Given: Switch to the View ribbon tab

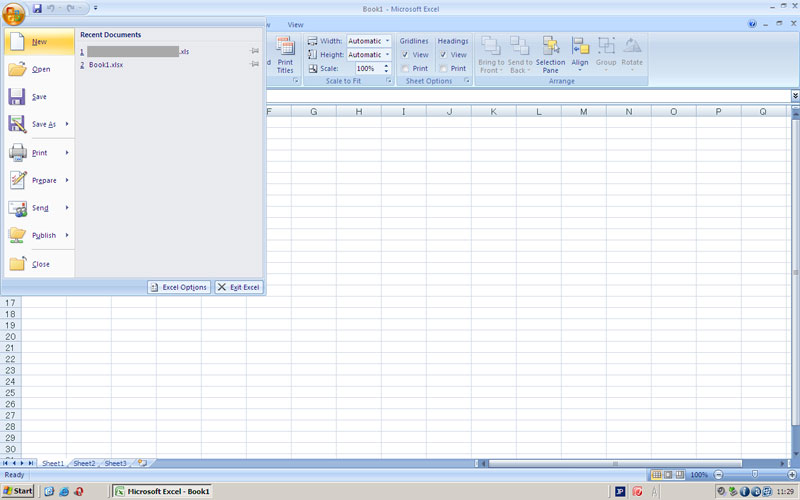Looking at the screenshot, I should (x=295, y=24).
